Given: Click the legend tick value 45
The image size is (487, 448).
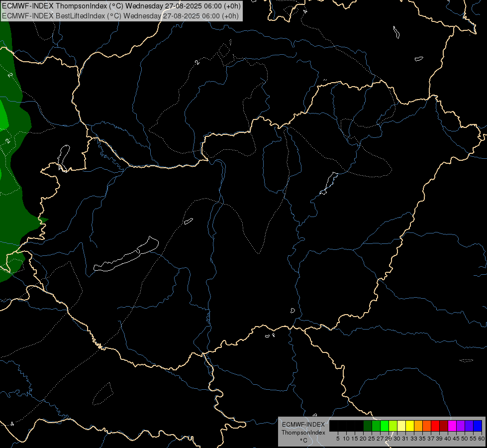Looking at the screenshot, I should click(456, 439).
